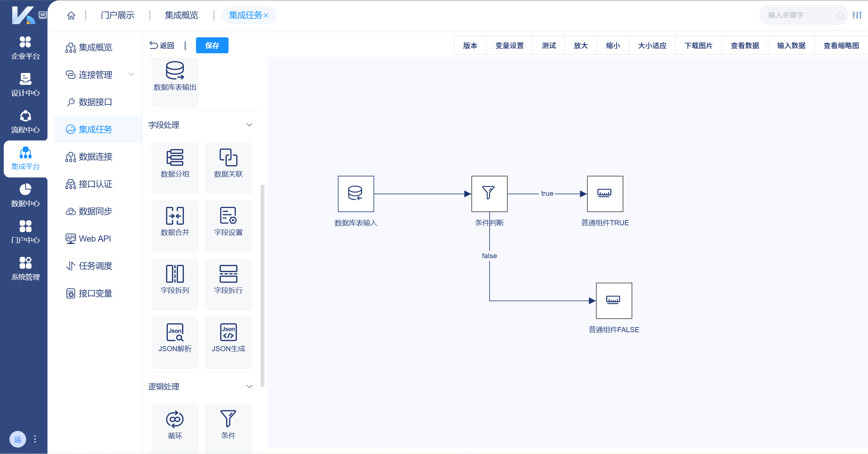The image size is (868, 454).
Task: Select the 数据关联 component icon
Action: [x=228, y=158]
